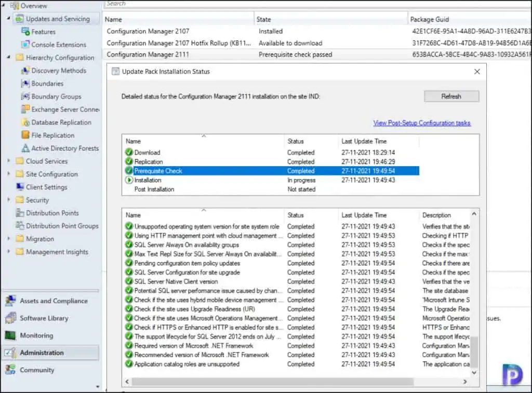This screenshot has width=532, height=393.
Task: Select Distribution Points icon
Action: 20,213
